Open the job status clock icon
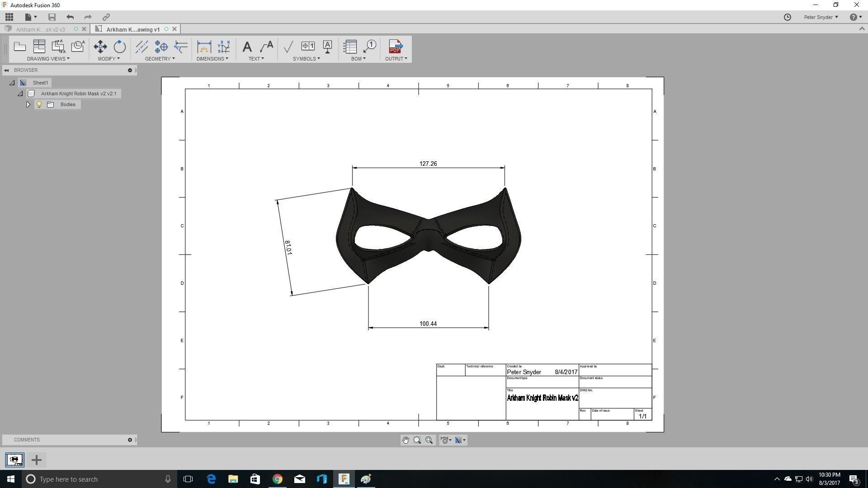The image size is (868, 488). (x=788, y=17)
